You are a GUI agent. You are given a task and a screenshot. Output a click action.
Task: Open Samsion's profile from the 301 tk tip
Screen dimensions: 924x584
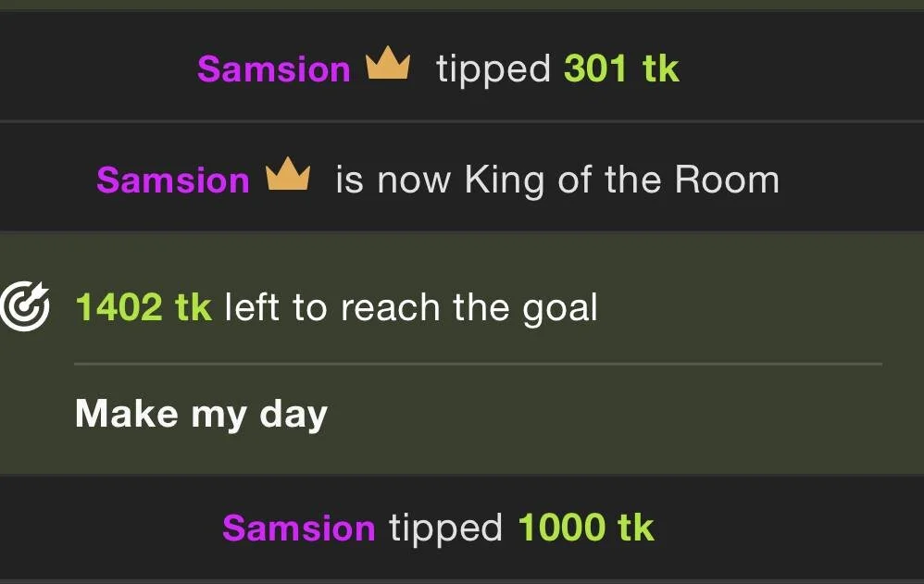[x=274, y=69]
